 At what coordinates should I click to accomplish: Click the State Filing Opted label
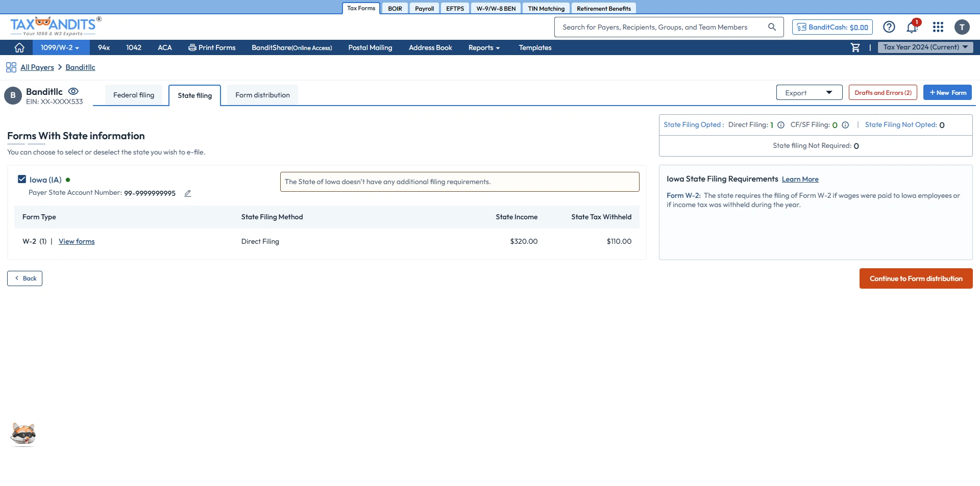click(x=693, y=125)
